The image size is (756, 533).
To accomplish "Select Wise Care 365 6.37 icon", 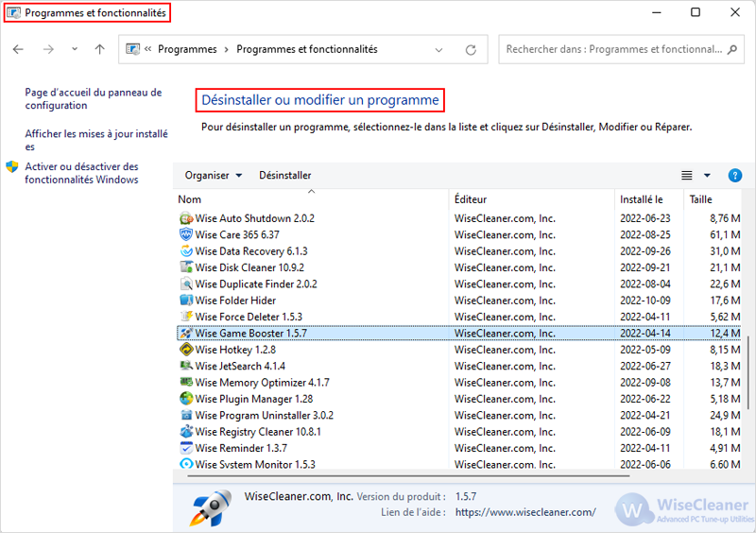I will pos(186,235).
